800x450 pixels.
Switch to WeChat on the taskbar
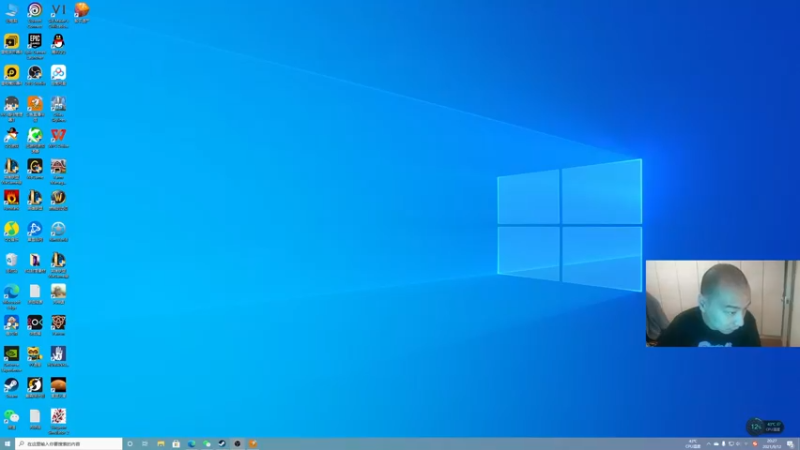[207, 444]
